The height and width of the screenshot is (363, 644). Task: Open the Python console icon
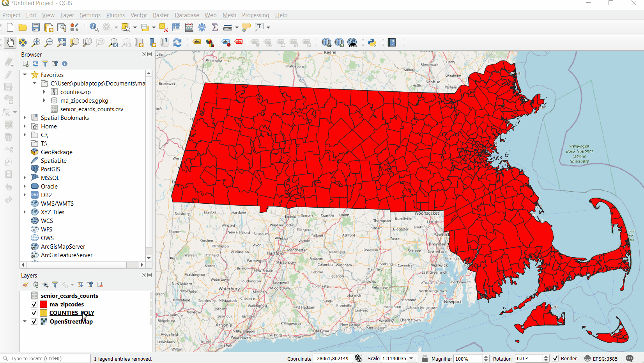pyautogui.click(x=372, y=43)
